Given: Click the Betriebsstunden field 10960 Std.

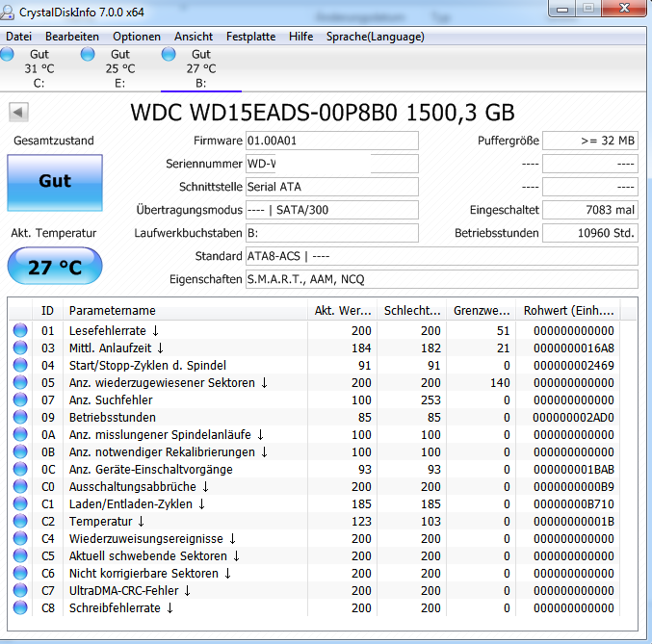Looking at the screenshot, I should (x=590, y=233).
